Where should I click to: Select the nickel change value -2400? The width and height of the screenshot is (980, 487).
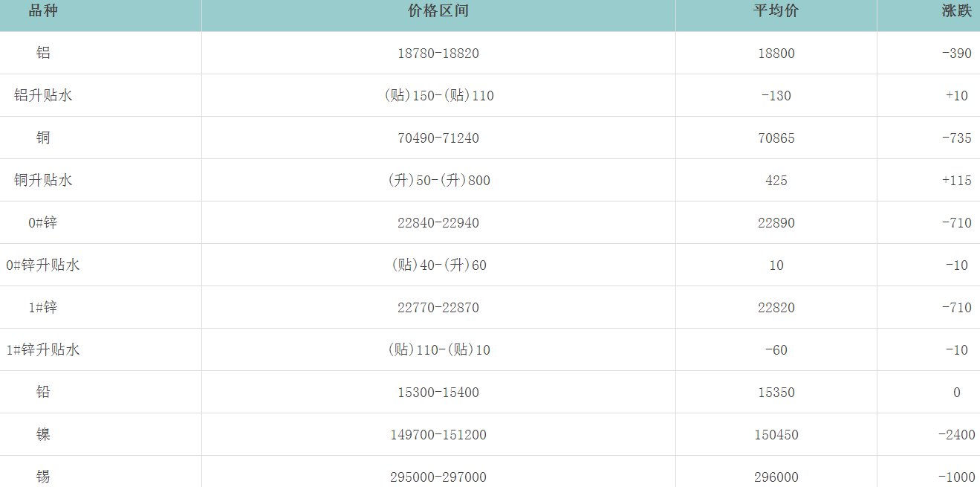956,435
